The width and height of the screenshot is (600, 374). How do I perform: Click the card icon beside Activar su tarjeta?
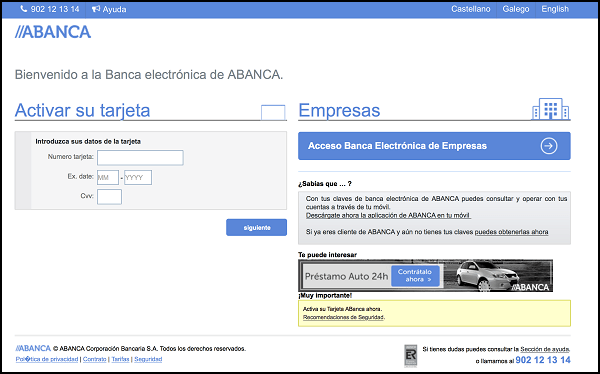pyautogui.click(x=273, y=113)
